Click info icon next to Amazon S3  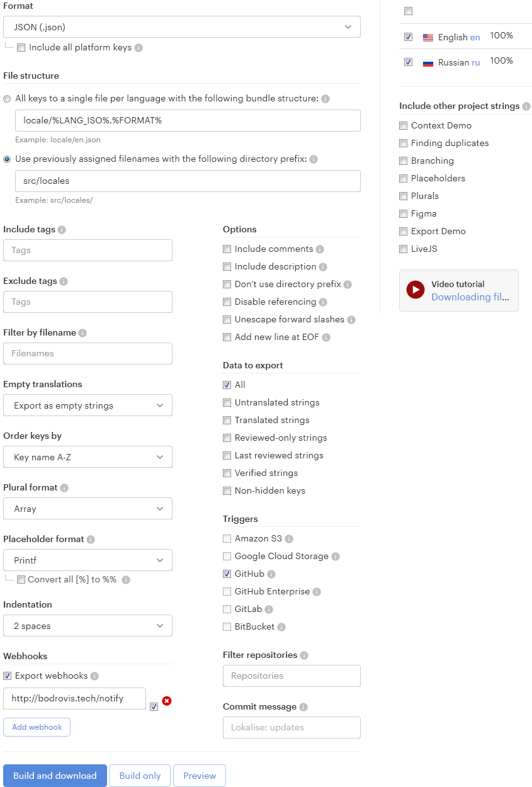pos(289,539)
